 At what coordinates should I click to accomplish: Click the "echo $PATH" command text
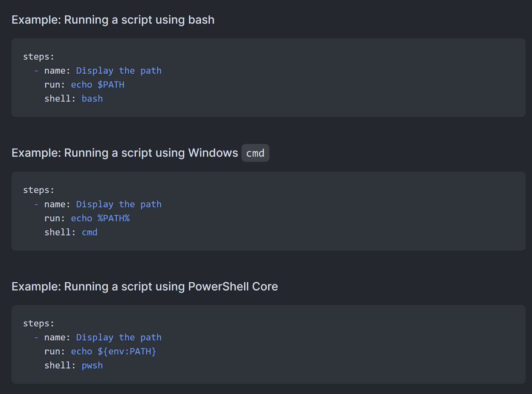(x=97, y=85)
